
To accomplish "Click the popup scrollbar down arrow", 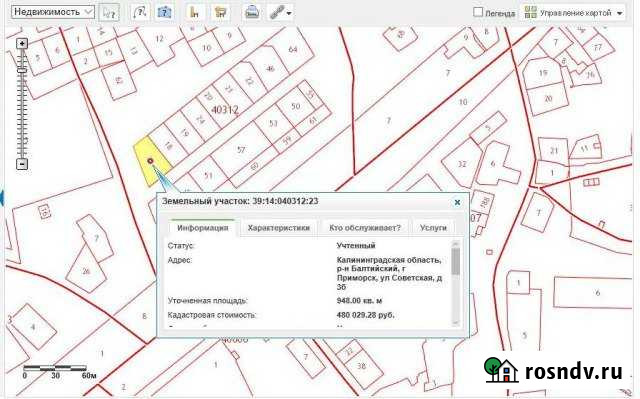I will [456, 323].
